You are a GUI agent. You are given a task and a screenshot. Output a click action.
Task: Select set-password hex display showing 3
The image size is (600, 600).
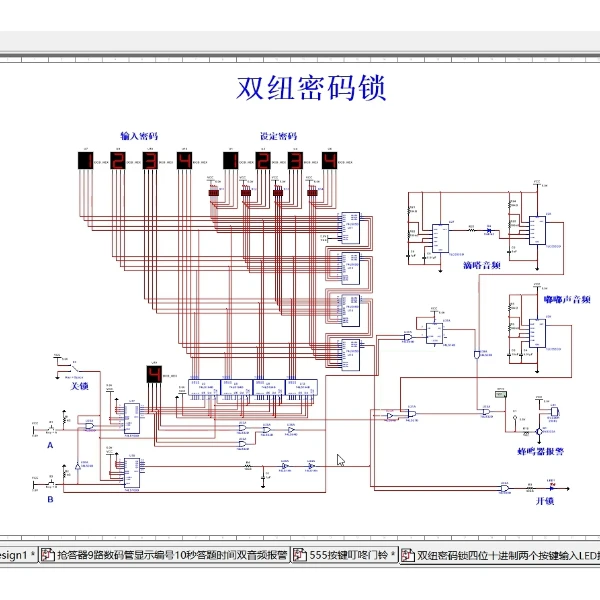[x=295, y=160]
